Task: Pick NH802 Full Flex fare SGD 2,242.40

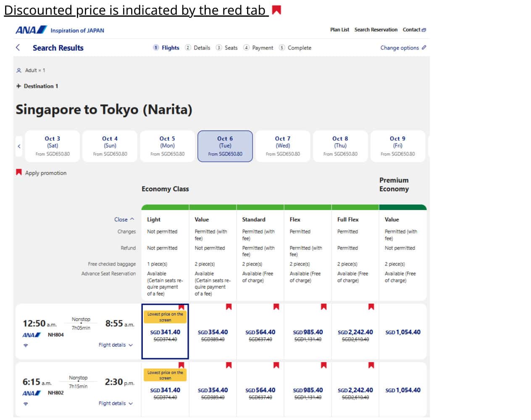Action: coord(355,390)
